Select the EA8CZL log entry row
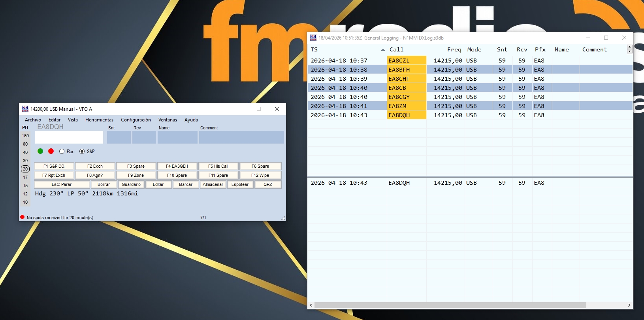This screenshot has width=644, height=320. (399, 61)
